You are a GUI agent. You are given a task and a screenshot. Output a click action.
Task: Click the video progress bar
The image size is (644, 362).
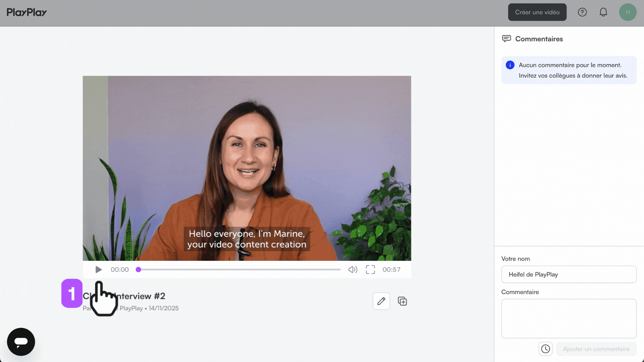click(x=238, y=269)
